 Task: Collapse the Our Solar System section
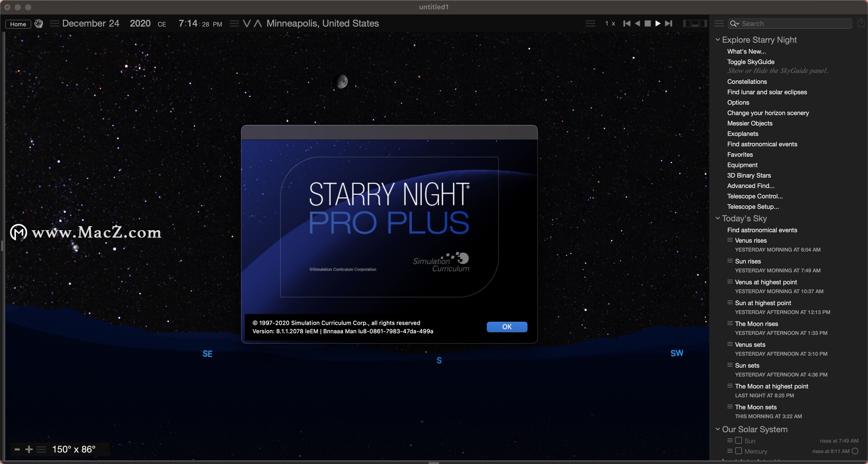coord(717,429)
